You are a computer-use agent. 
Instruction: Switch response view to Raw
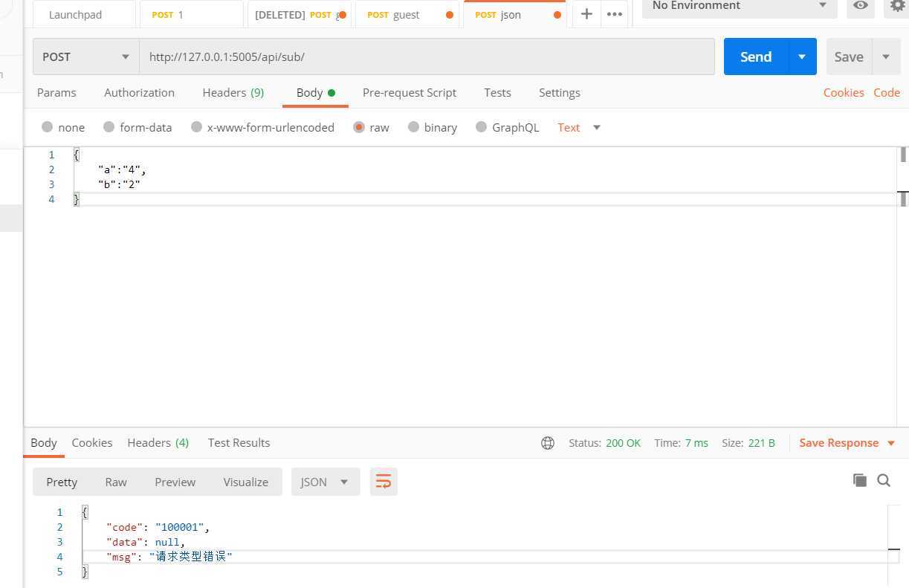click(116, 482)
